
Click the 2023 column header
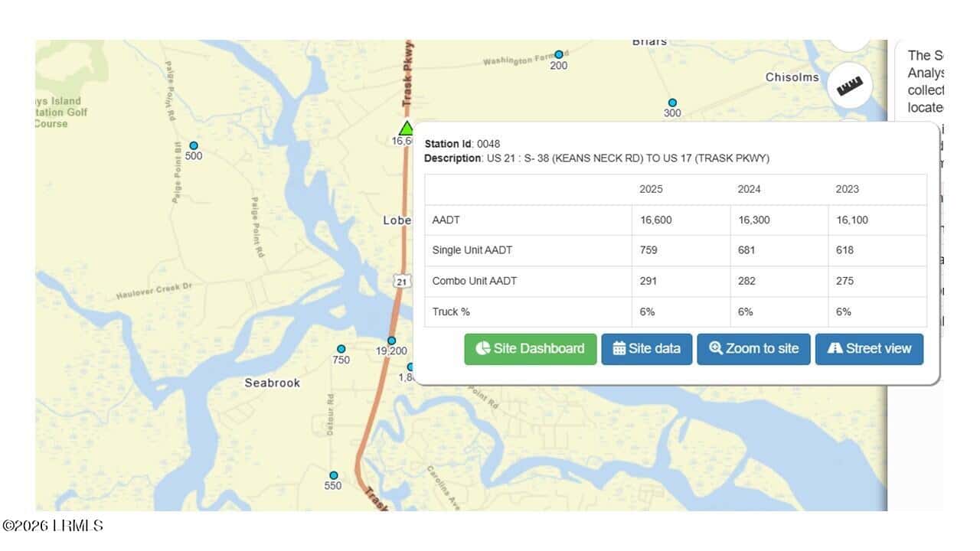click(848, 189)
